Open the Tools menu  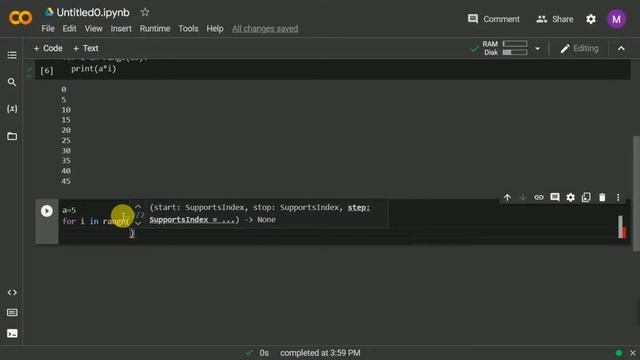click(188, 29)
